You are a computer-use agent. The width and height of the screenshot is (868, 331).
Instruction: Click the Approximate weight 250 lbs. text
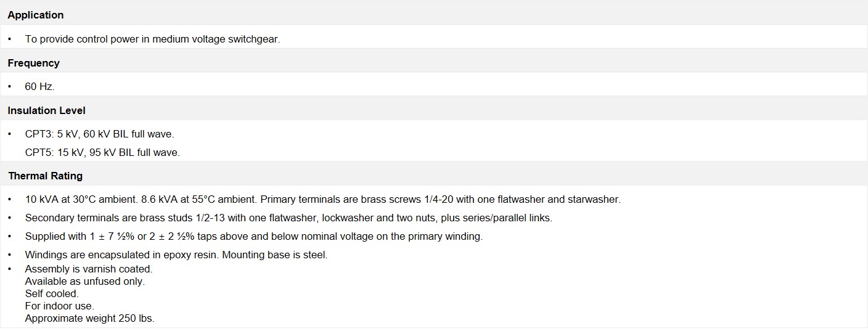tap(90, 319)
